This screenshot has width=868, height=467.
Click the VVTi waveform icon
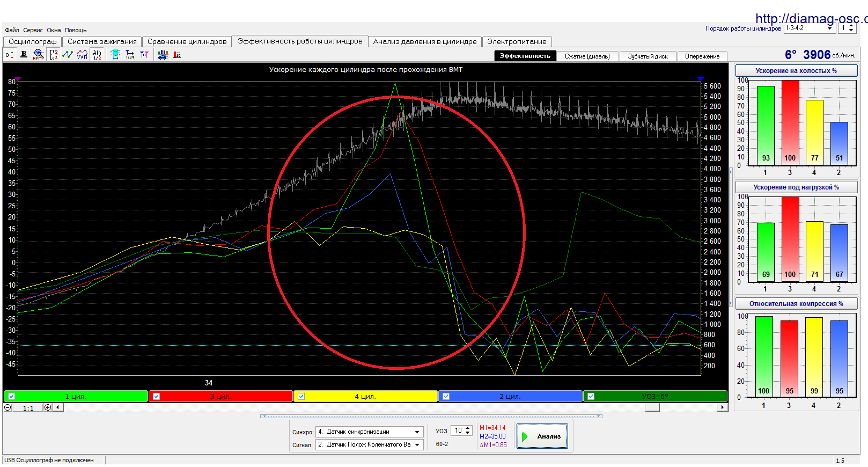pyautogui.click(x=82, y=54)
